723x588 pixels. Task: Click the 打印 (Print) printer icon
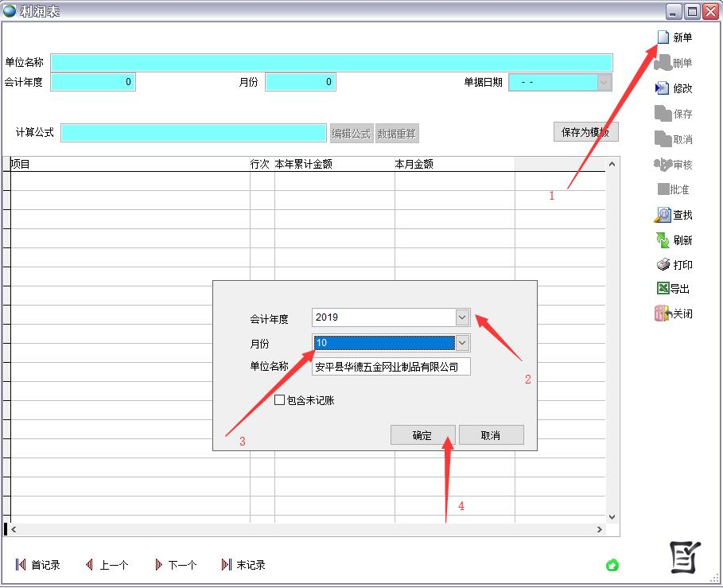point(663,265)
